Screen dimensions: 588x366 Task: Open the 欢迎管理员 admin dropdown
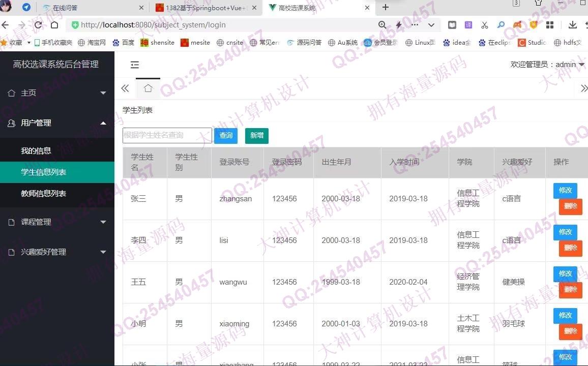[x=547, y=65]
